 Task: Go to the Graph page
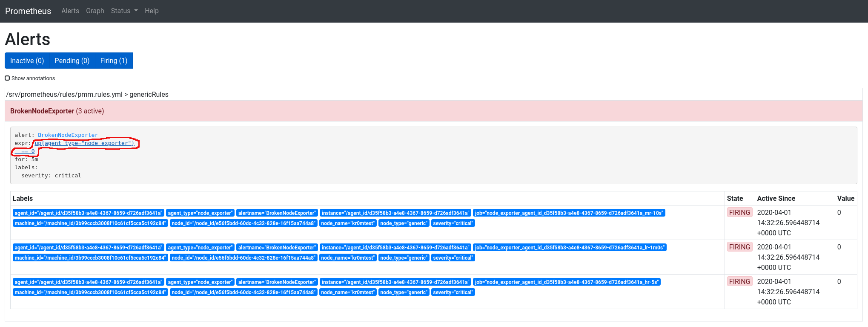tap(95, 11)
